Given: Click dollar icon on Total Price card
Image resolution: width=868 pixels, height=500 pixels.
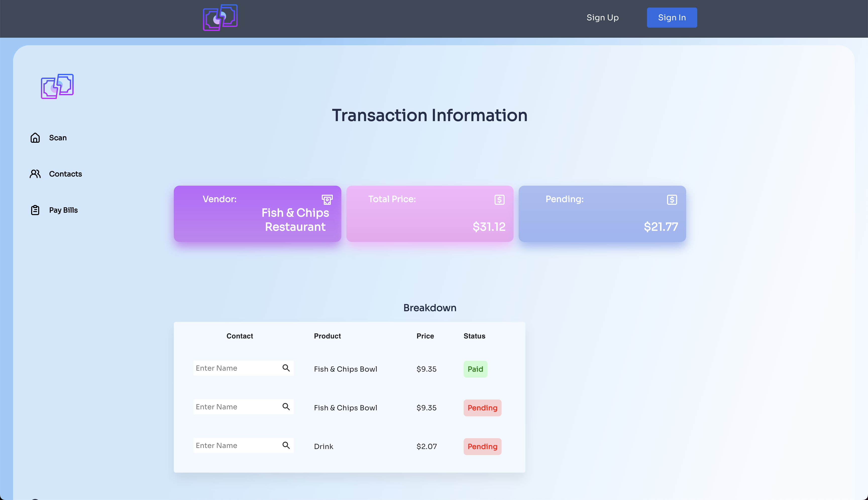Looking at the screenshot, I should pos(499,199).
